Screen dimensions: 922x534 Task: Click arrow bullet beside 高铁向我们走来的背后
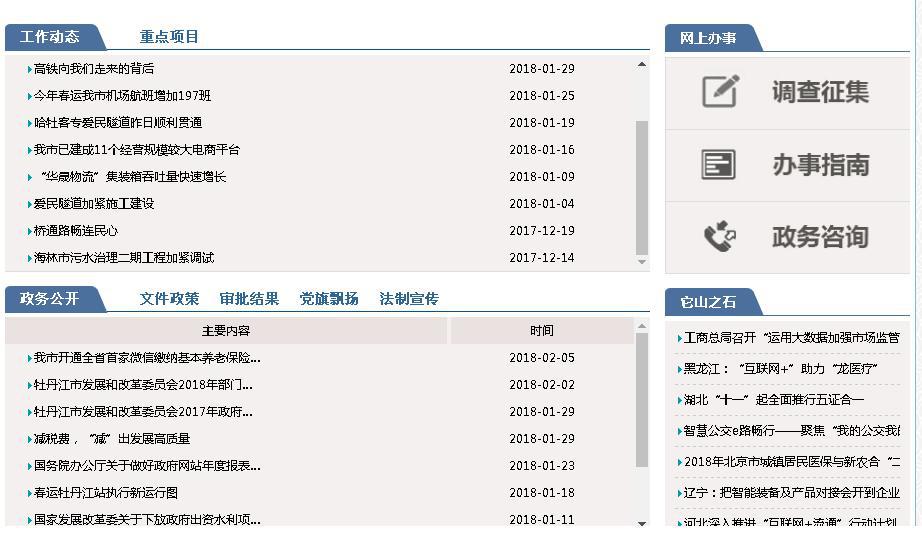click(x=30, y=70)
